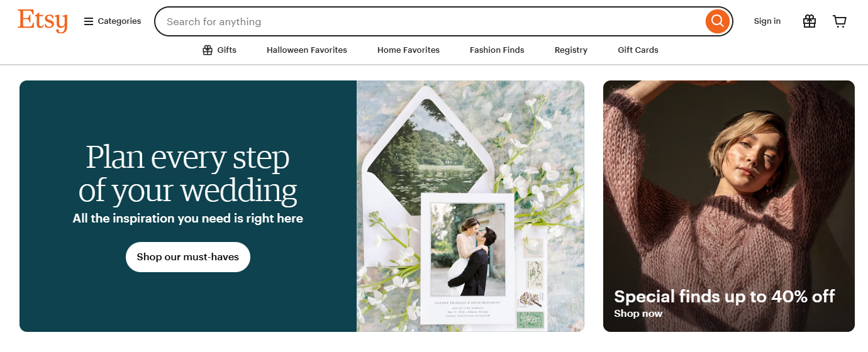Expand the Categories menu

[x=113, y=21]
